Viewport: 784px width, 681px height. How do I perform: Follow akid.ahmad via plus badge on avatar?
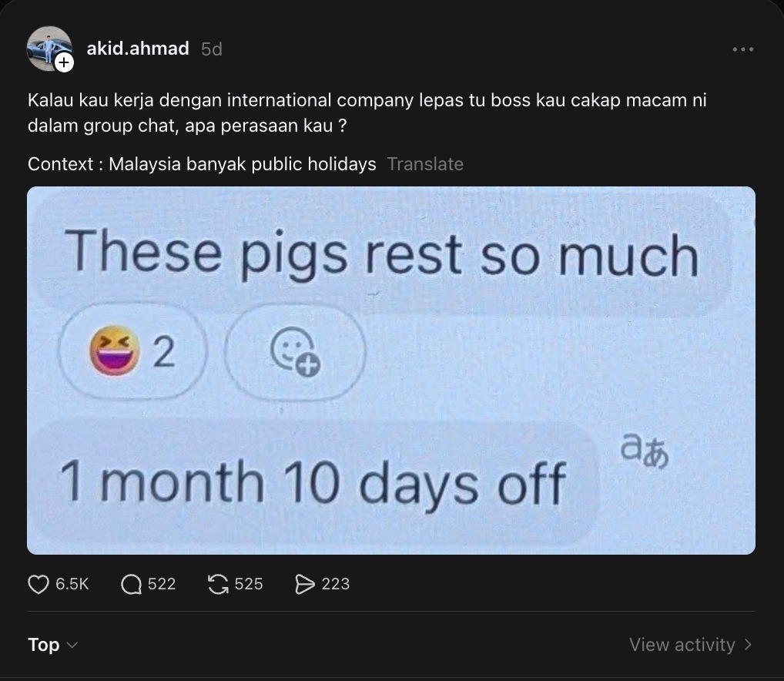(x=65, y=64)
